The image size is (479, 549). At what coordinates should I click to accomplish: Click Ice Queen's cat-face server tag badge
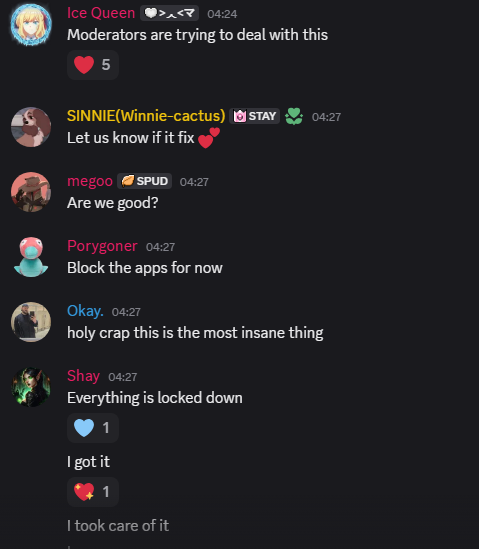pyautogui.click(x=169, y=13)
